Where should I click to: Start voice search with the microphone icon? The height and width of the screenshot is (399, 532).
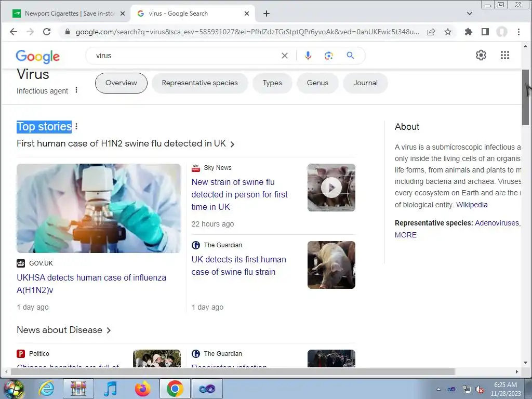point(308,56)
